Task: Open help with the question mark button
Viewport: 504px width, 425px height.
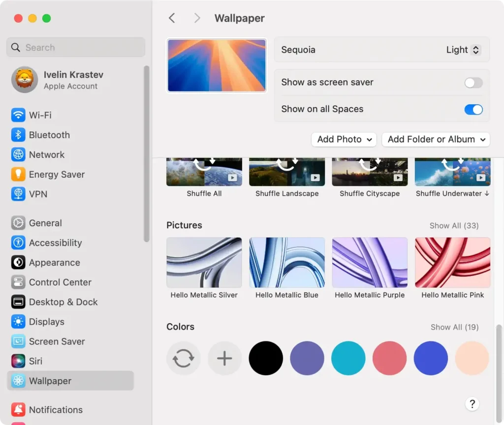Action: (x=472, y=404)
